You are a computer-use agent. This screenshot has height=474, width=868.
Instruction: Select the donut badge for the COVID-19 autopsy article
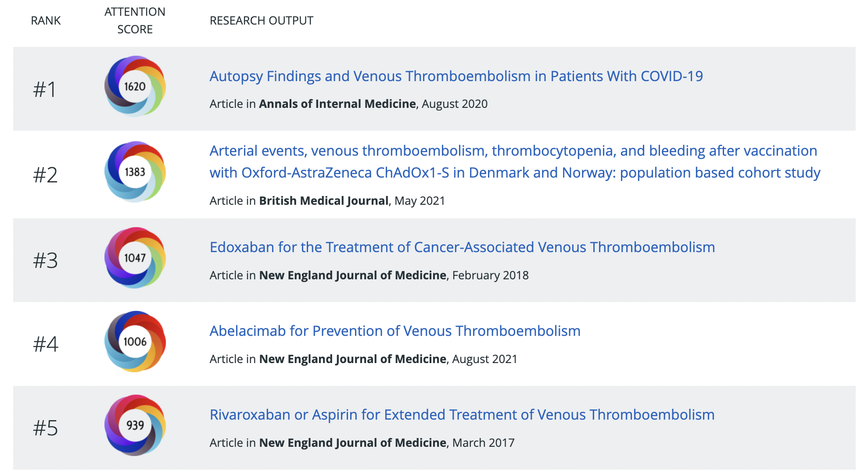(x=134, y=86)
